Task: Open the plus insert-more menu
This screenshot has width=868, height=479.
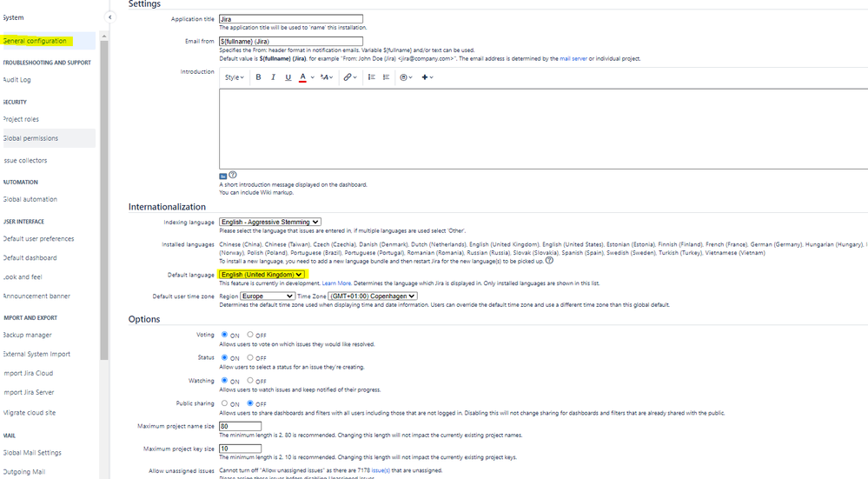Action: 427,77
